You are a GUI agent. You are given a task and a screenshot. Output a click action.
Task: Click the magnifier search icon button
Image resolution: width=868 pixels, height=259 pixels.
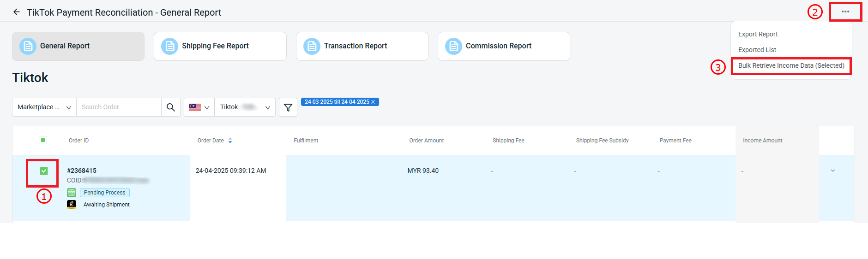(171, 107)
